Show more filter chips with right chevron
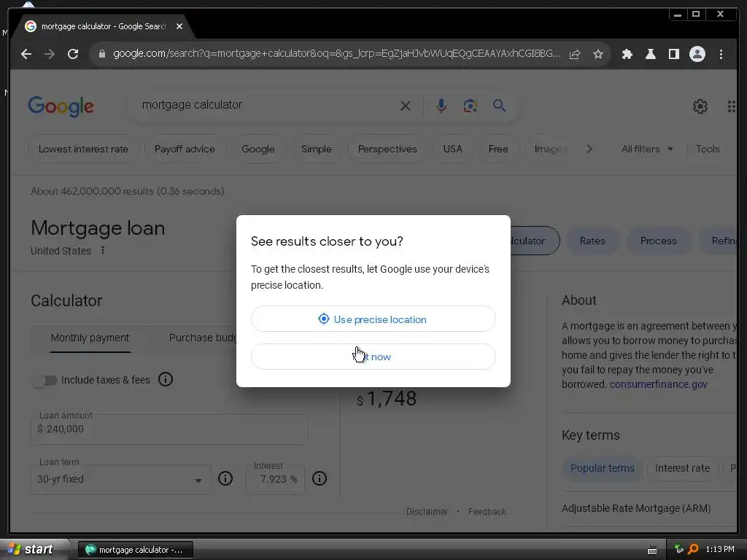 (589, 149)
